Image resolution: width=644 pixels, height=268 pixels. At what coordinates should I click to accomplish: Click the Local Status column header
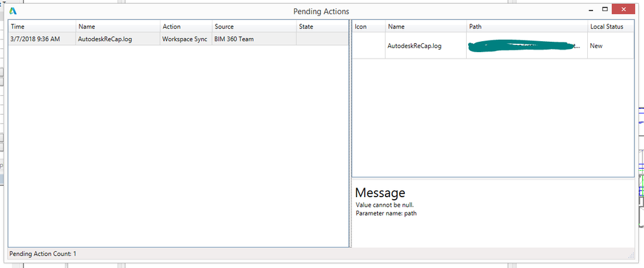click(x=610, y=26)
